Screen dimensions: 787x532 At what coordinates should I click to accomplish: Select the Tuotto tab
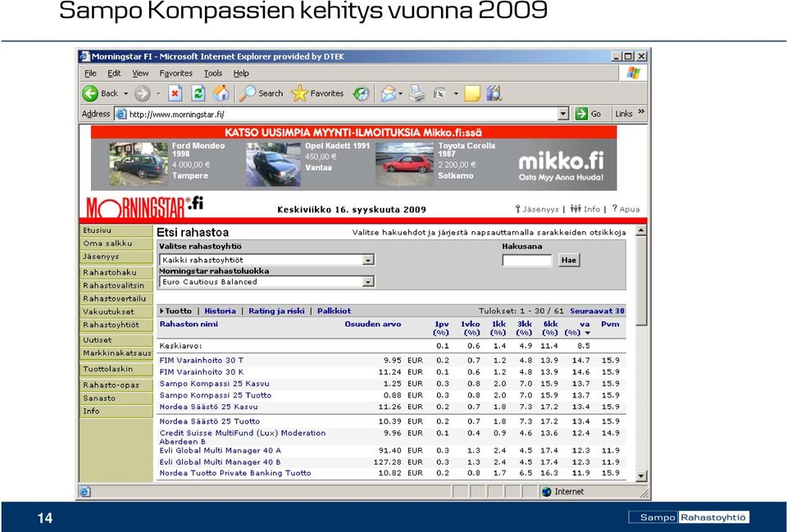click(178, 311)
